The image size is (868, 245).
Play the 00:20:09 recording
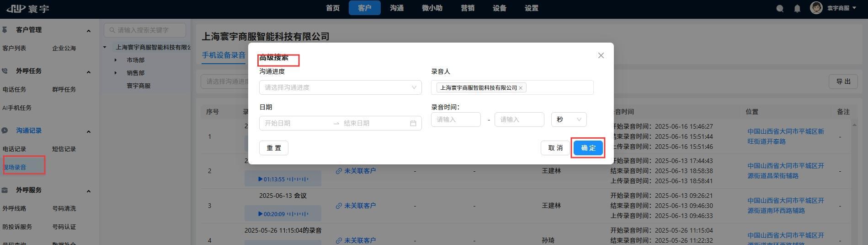(261, 214)
